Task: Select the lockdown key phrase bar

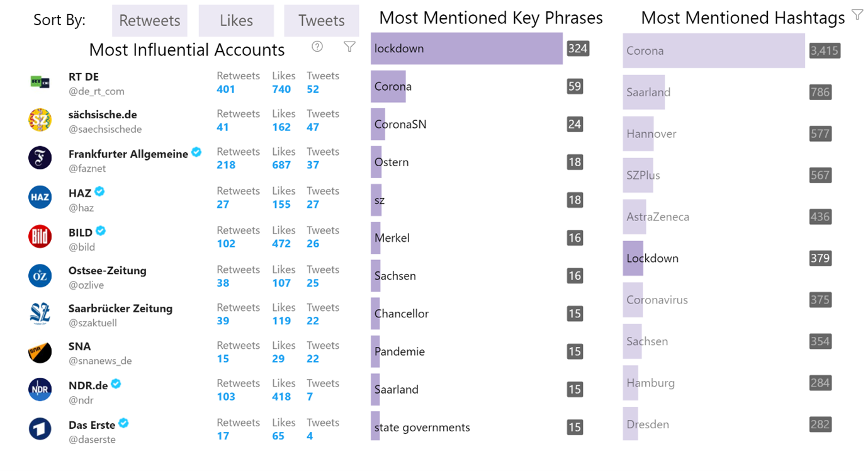Action: [x=466, y=48]
